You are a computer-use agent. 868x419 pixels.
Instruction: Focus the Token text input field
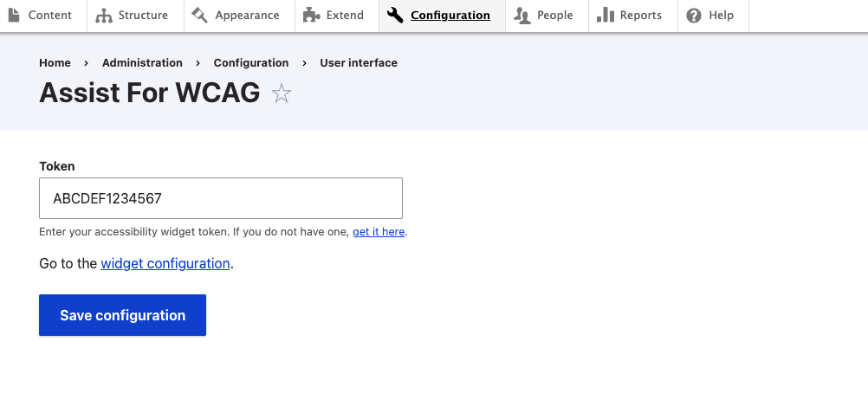(x=221, y=198)
